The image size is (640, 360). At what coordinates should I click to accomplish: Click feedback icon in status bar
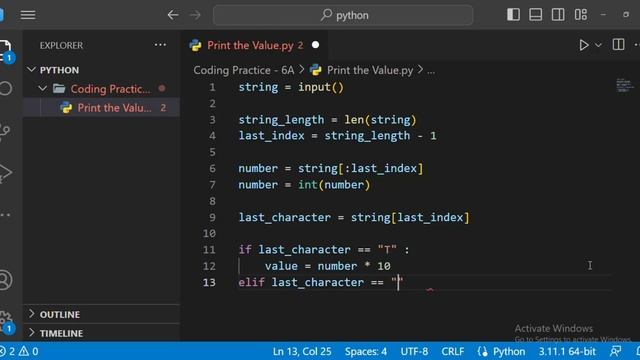(x=616, y=351)
